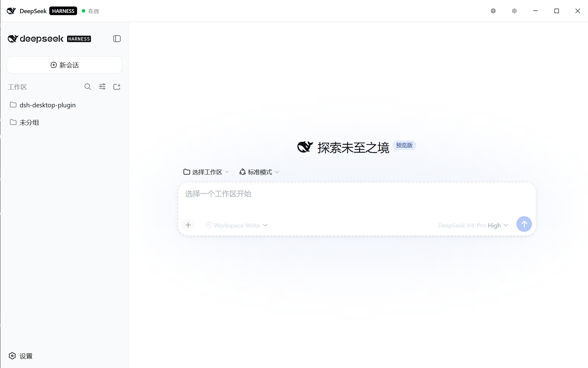Open the DeepSeek-V4-Pro High model dropdown

pos(473,225)
